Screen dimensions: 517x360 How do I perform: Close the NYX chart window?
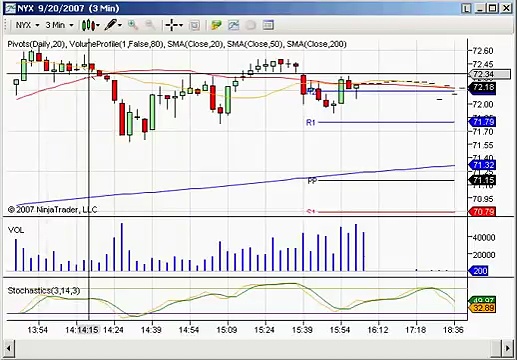506,8
